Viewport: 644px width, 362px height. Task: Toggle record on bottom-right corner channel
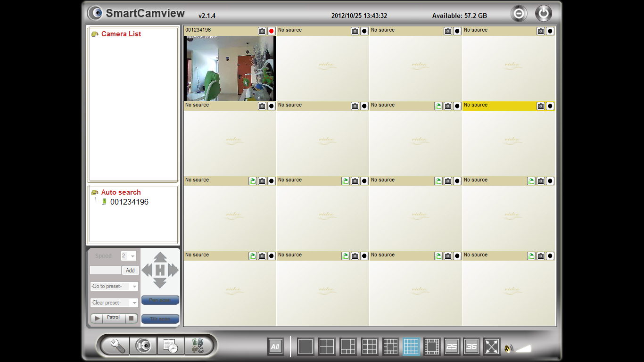(x=550, y=256)
